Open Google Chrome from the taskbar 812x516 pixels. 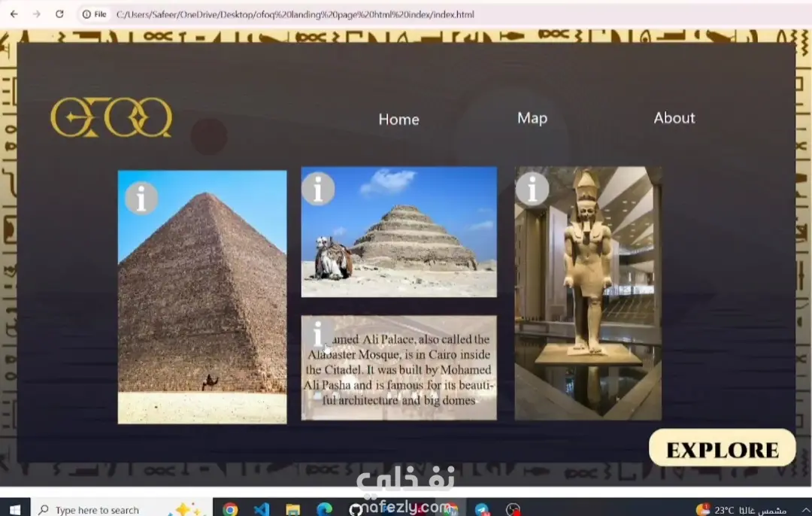click(231, 509)
